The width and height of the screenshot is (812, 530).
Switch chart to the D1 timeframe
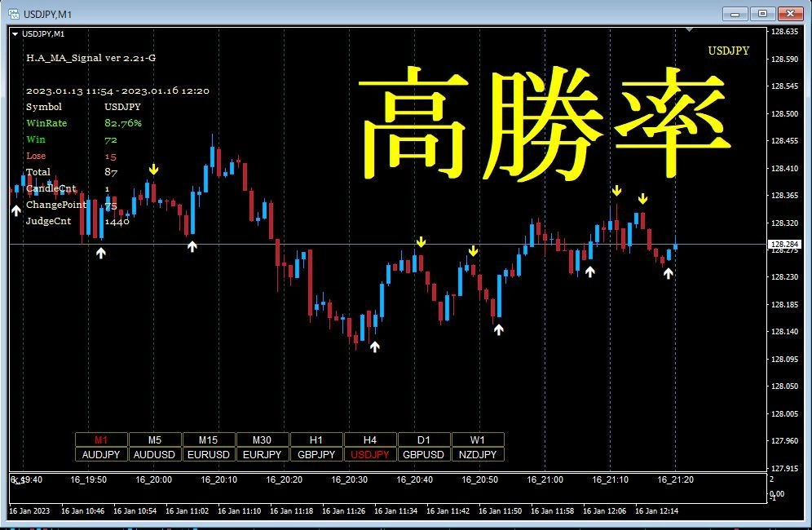point(424,440)
